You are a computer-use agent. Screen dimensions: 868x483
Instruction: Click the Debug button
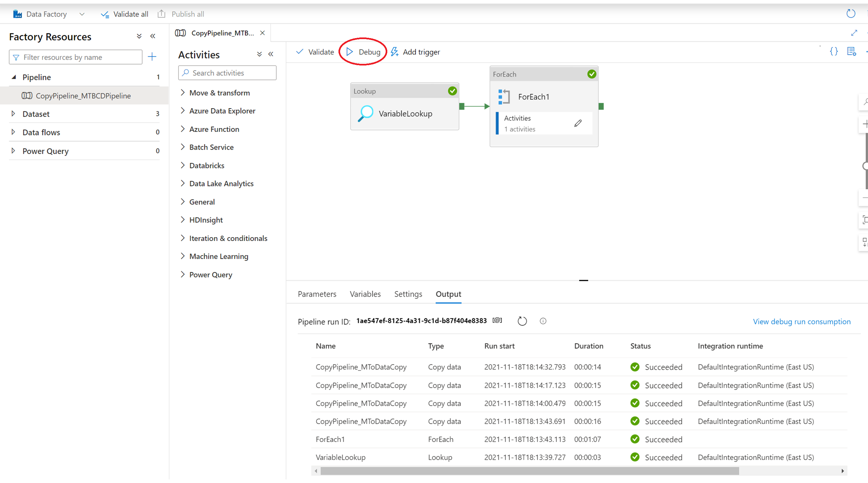click(363, 52)
